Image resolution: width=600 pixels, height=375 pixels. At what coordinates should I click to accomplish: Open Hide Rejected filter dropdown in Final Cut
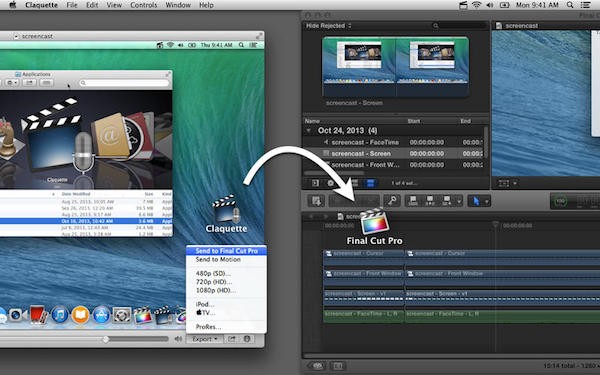tap(328, 26)
